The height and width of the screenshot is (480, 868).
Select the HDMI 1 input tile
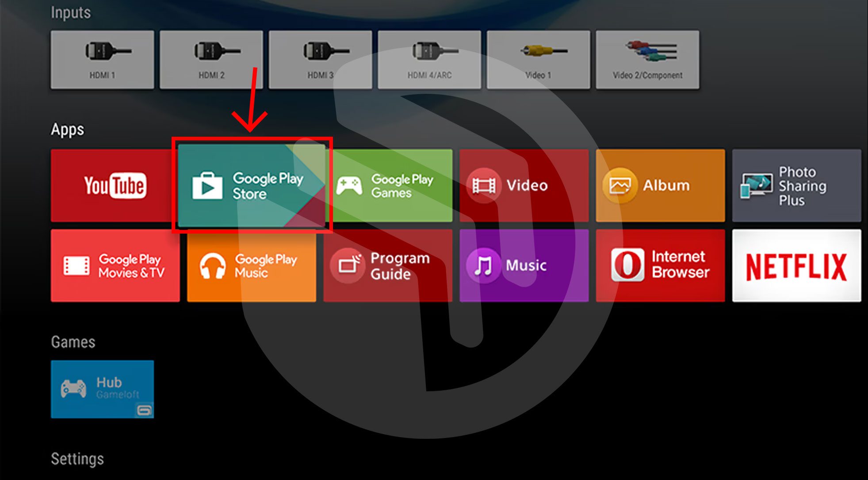coord(102,60)
